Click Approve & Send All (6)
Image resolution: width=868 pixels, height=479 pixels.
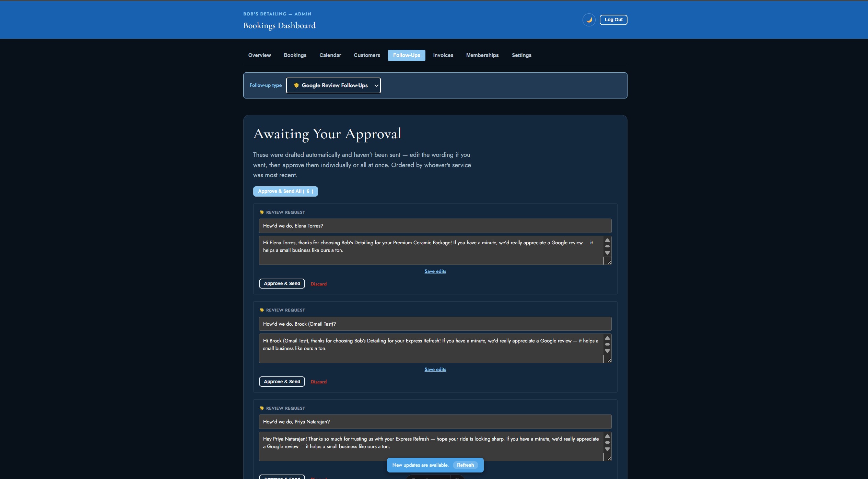[x=285, y=191]
